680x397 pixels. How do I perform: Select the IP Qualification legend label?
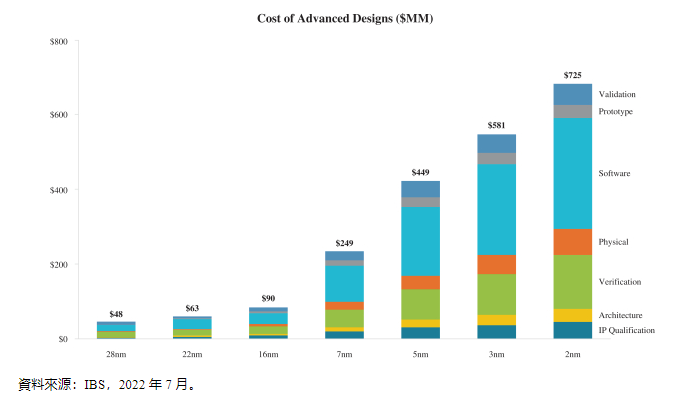pos(627,330)
